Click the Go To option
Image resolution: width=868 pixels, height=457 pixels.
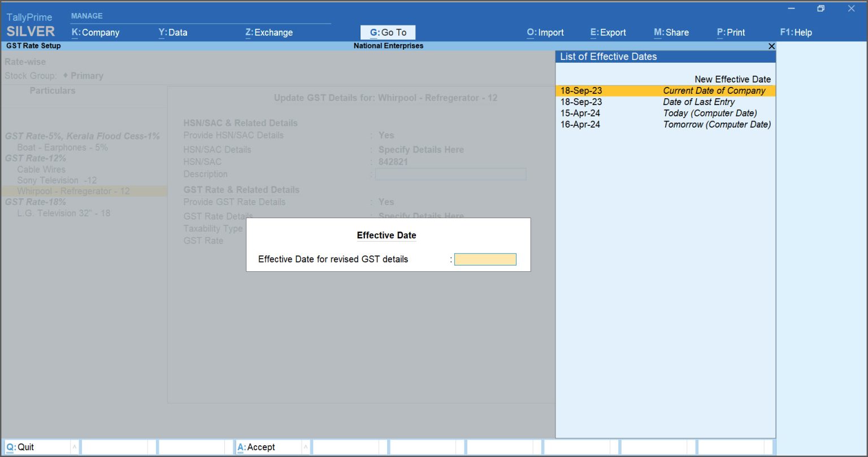[388, 32]
